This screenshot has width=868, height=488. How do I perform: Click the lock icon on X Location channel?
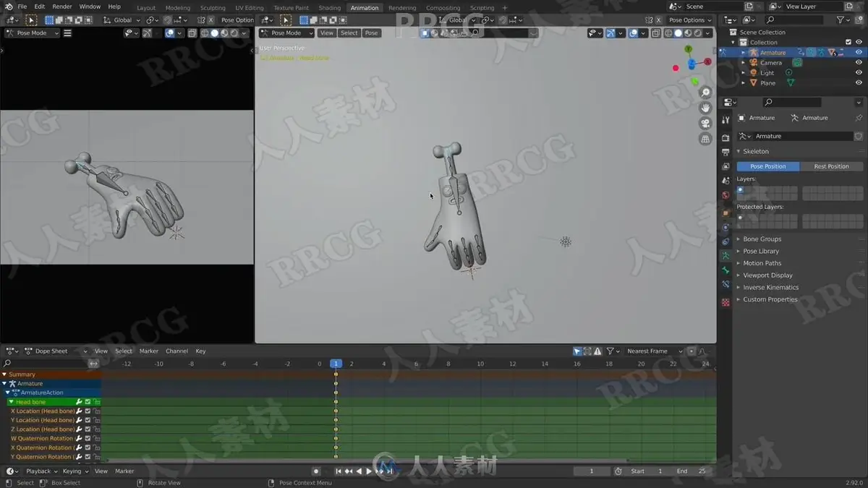pos(96,411)
